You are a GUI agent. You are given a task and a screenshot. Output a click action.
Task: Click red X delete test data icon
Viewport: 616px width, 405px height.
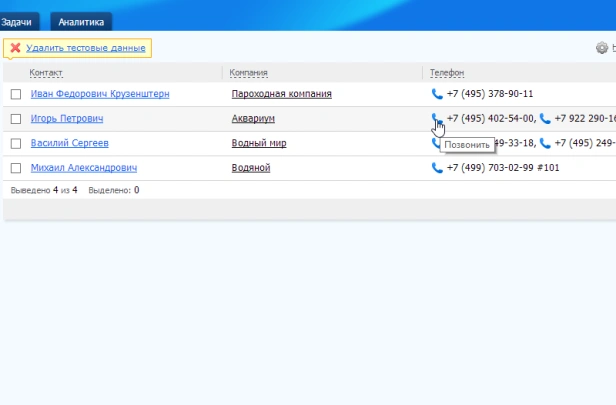pos(15,48)
